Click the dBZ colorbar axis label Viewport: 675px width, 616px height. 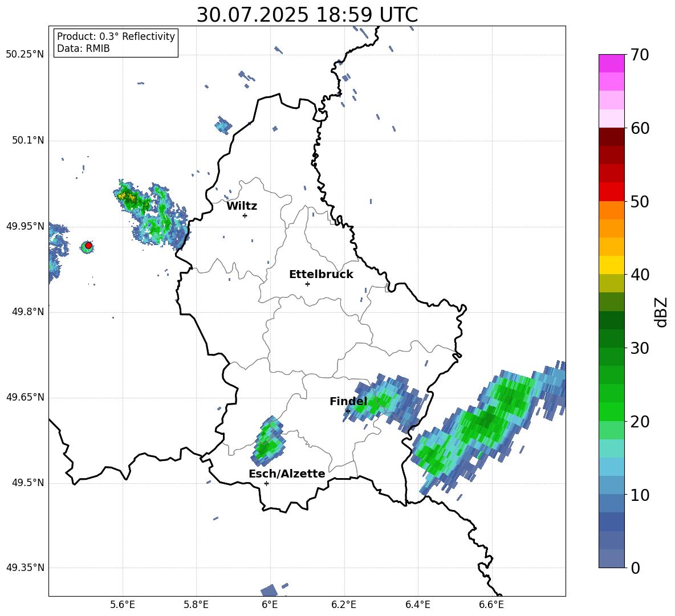(x=660, y=312)
